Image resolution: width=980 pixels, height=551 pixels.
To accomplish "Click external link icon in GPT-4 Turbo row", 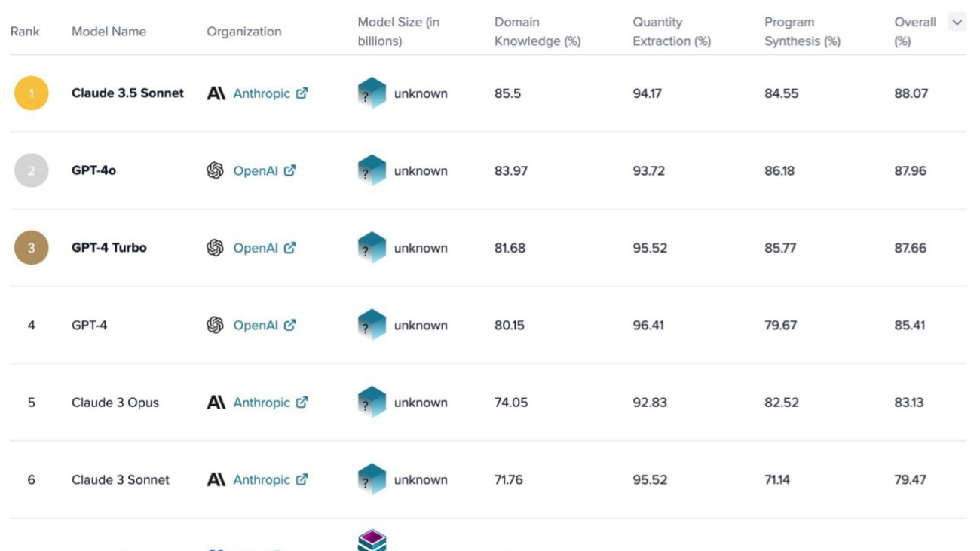I will click(289, 248).
